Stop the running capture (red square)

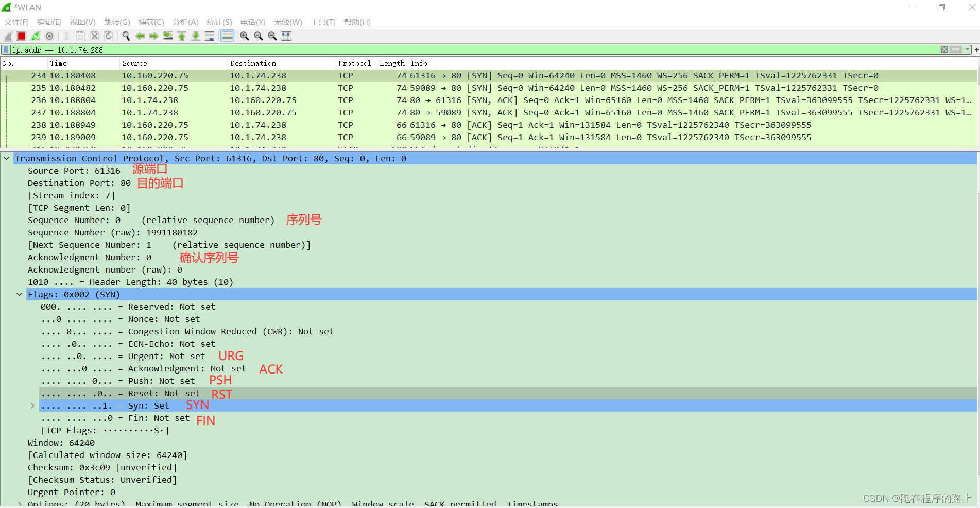[22, 36]
